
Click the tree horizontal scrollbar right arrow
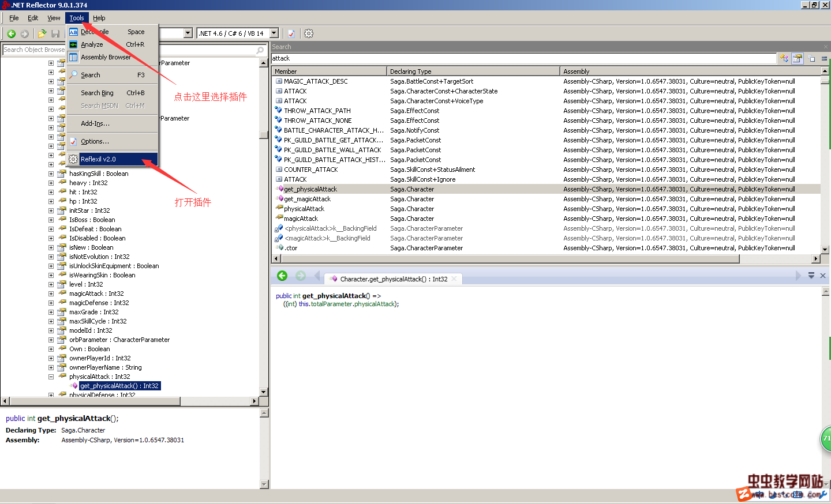[x=254, y=401]
